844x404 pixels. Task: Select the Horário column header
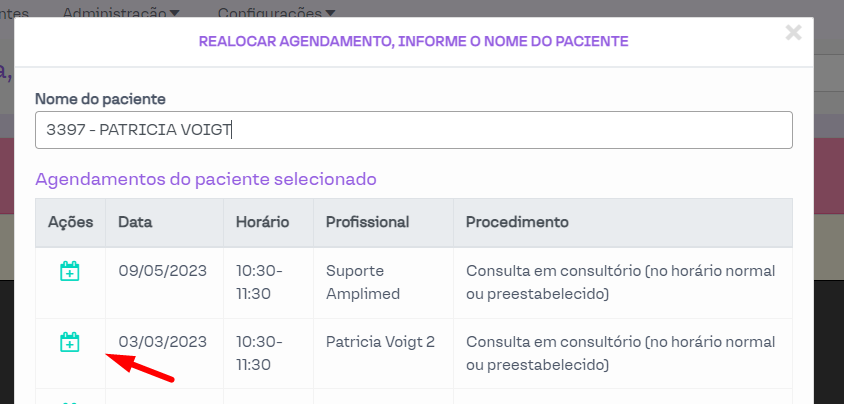tap(263, 221)
